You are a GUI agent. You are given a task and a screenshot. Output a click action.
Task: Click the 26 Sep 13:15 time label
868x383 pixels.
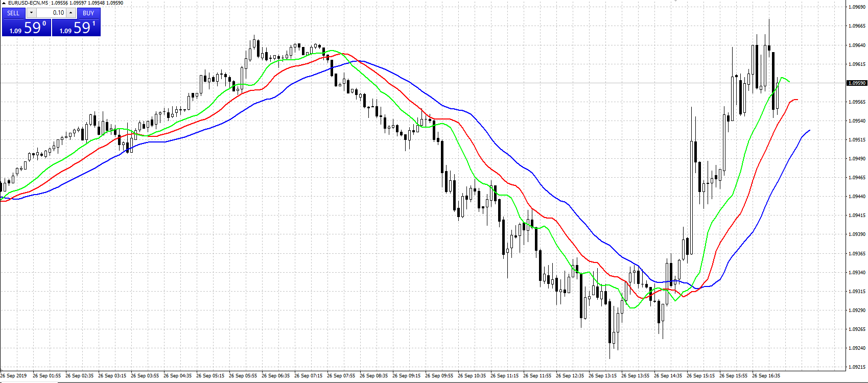602,376
